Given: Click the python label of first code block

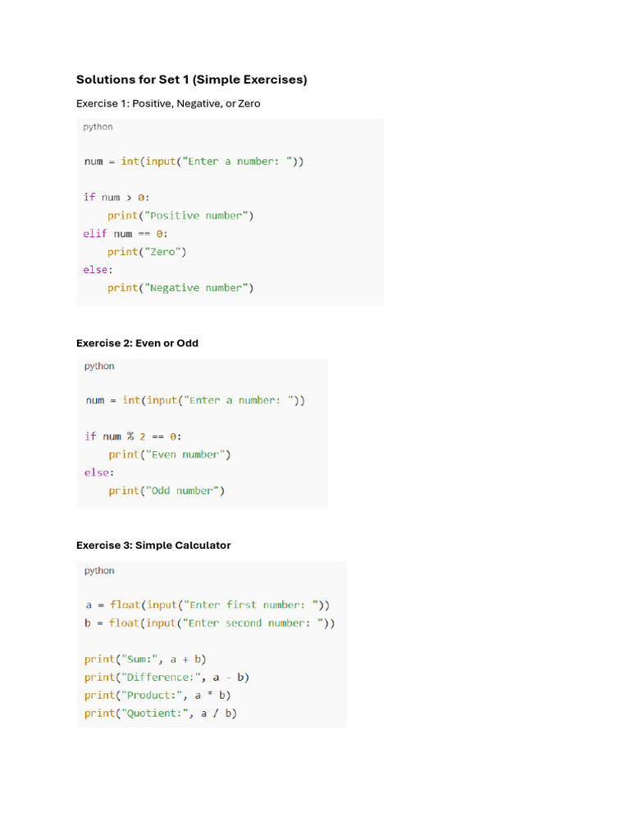Looking at the screenshot, I should coord(98,127).
